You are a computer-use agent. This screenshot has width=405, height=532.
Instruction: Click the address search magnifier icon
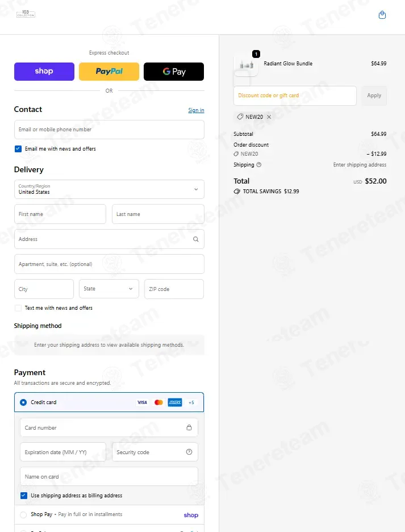pos(196,239)
